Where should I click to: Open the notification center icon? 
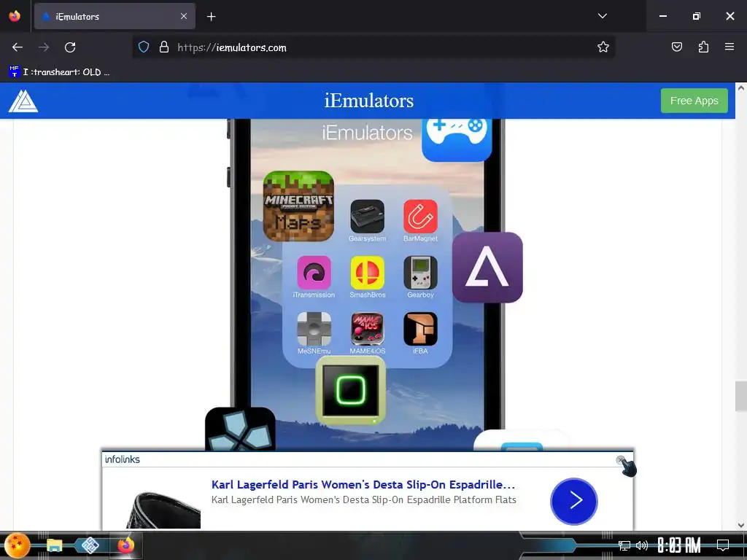723,545
